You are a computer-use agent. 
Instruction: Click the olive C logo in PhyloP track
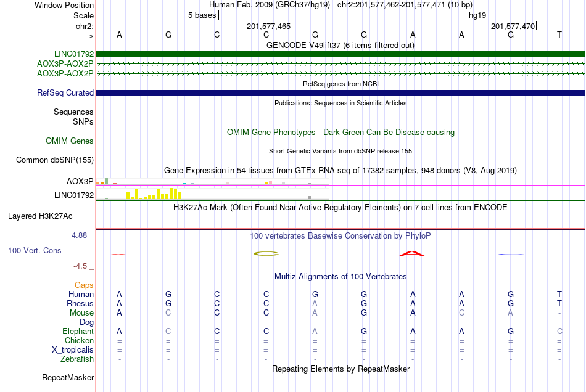[266, 254]
